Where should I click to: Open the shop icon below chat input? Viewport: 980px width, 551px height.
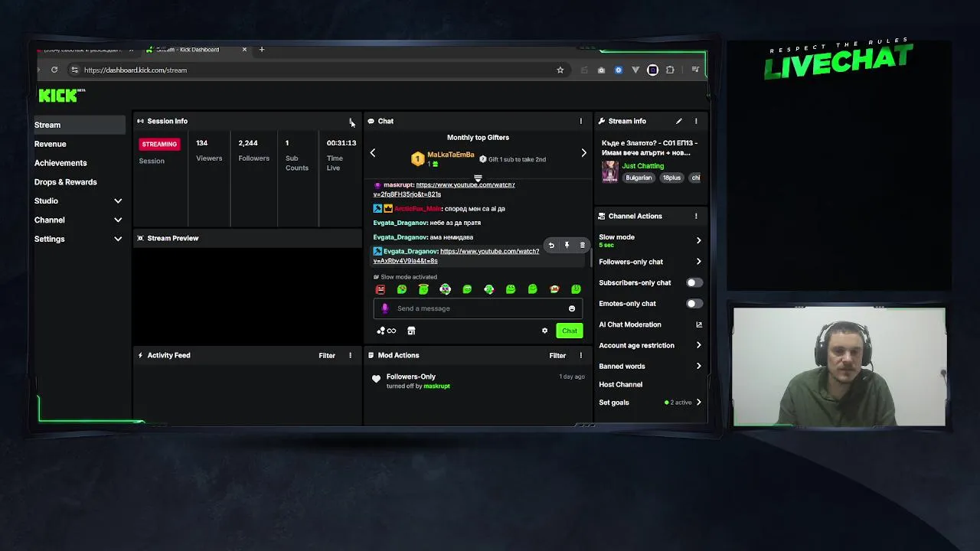click(x=411, y=331)
